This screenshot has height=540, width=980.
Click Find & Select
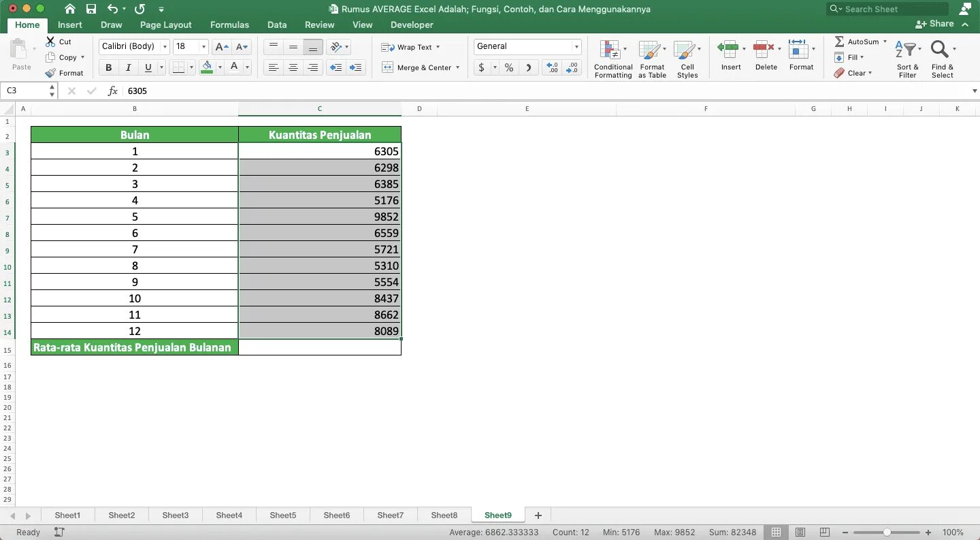pyautogui.click(x=943, y=59)
